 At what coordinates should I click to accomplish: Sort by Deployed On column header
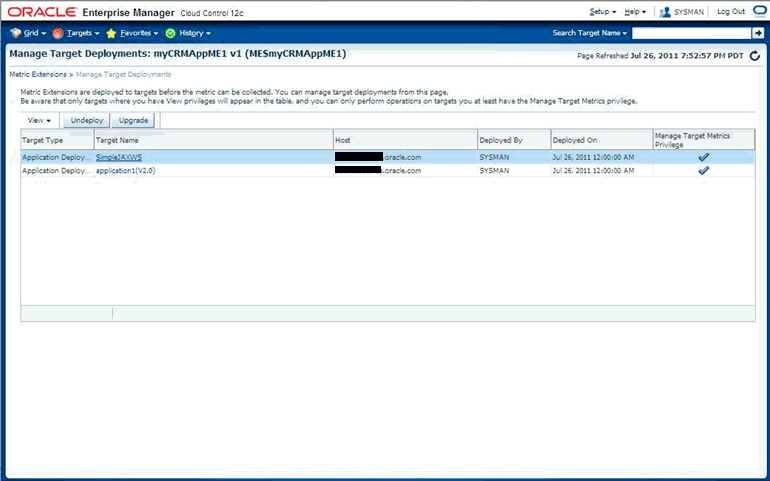pos(602,140)
